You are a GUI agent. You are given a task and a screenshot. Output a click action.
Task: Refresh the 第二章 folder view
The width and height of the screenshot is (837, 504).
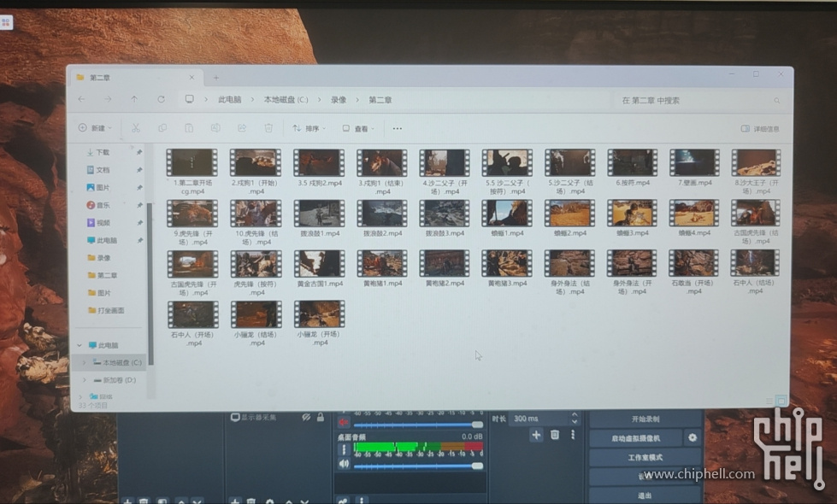161,99
